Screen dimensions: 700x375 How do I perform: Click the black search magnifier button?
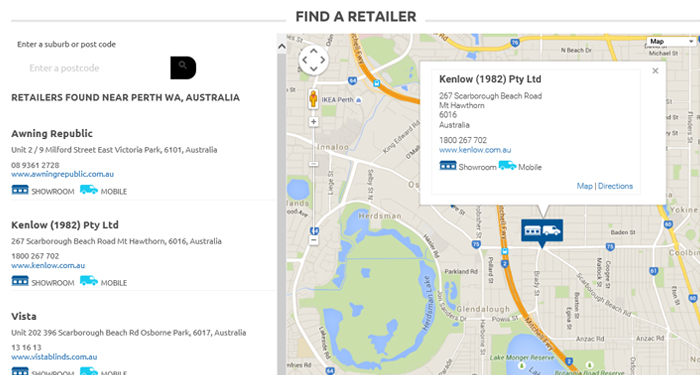coord(183,68)
